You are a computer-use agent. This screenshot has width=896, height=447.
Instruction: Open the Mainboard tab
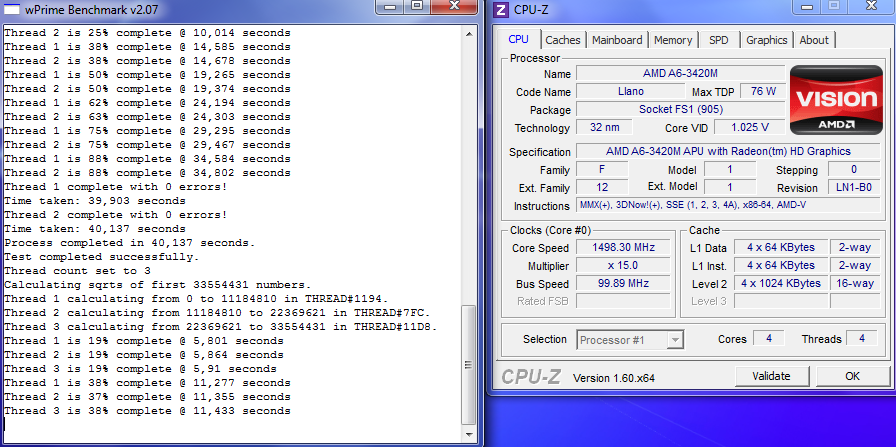(617, 40)
